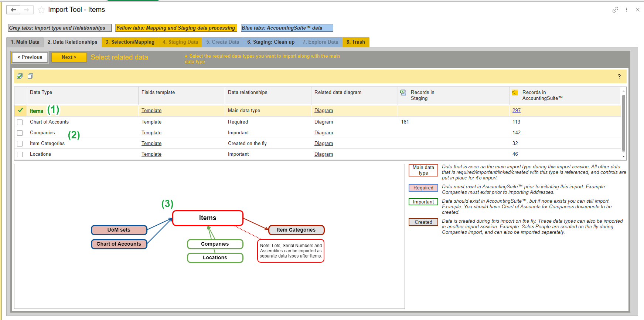644x320 pixels.
Task: Open Diagram link for Companies
Action: click(x=324, y=133)
